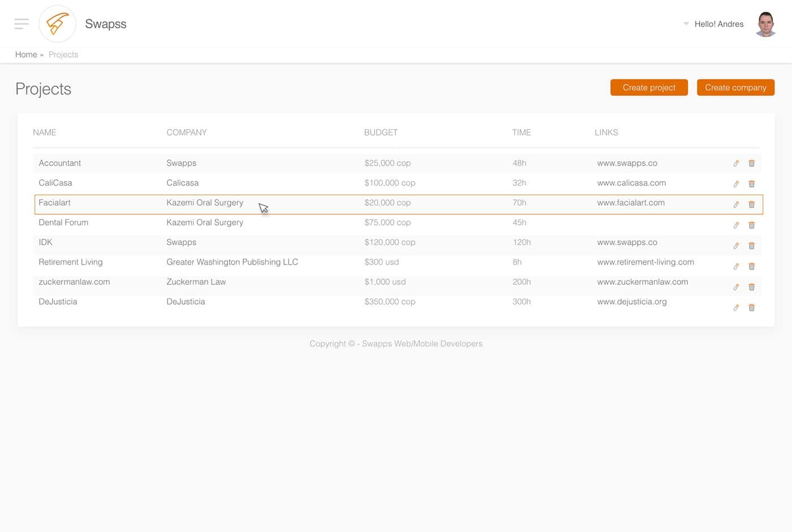Edit the Dental Forum project
This screenshot has width=792, height=532.
point(736,225)
